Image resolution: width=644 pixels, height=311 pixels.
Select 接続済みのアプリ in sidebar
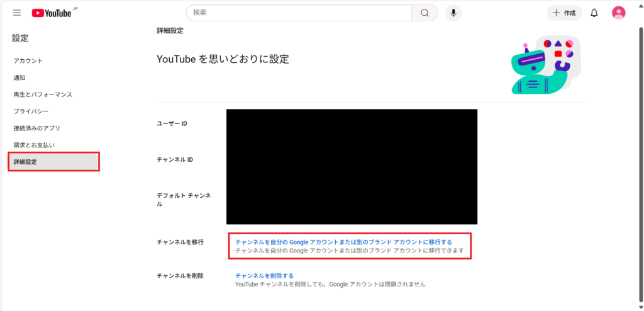37,128
